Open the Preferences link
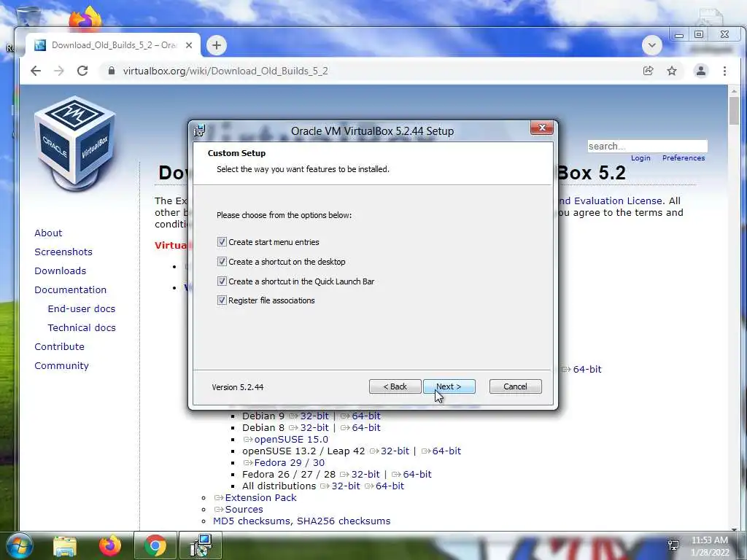747x560 pixels. click(x=683, y=158)
